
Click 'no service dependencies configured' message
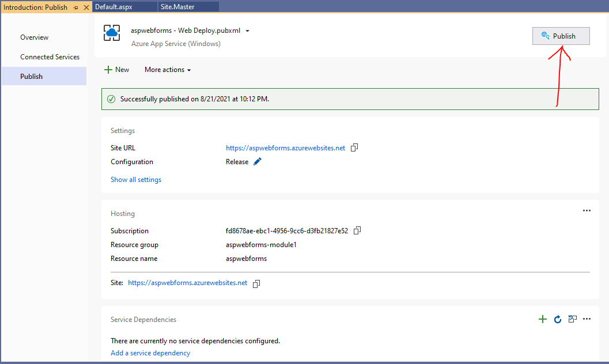(195, 341)
